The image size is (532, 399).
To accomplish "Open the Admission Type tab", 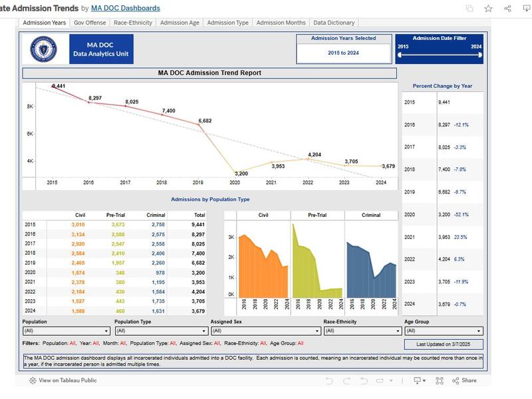I will (227, 23).
